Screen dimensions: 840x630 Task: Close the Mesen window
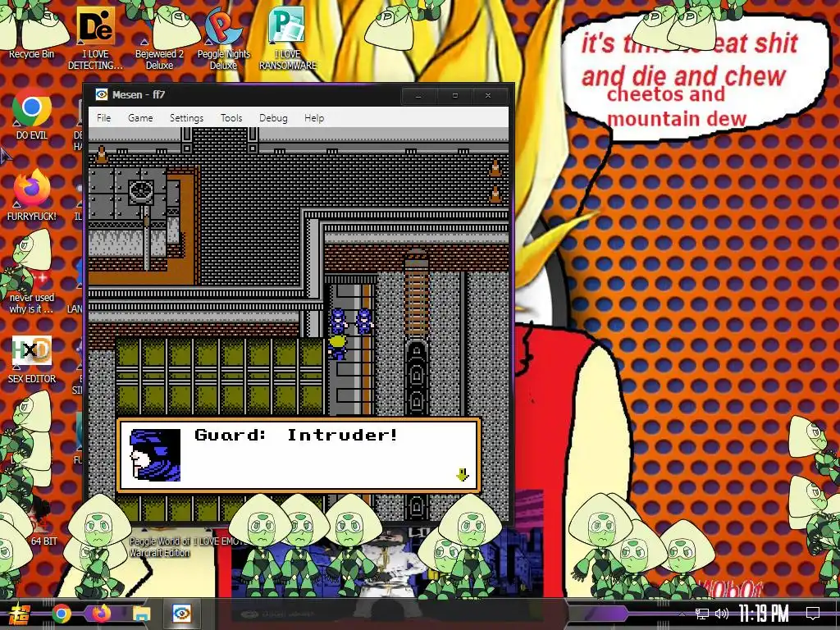(488, 96)
